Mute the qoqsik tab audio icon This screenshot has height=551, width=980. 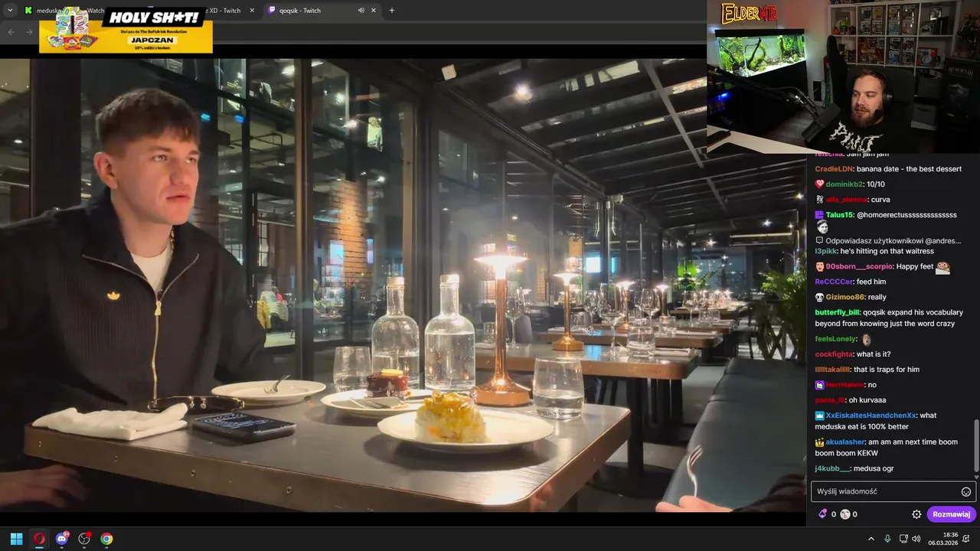coord(361,11)
